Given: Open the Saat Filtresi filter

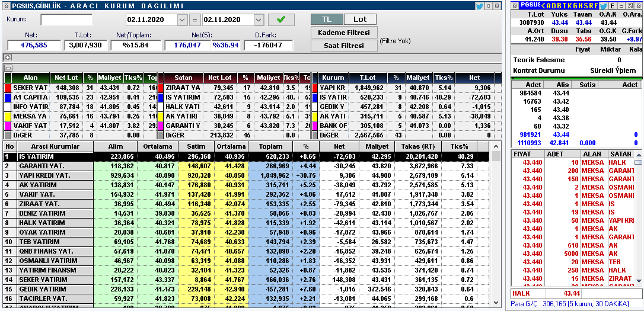Looking at the screenshot, I should tap(344, 46).
